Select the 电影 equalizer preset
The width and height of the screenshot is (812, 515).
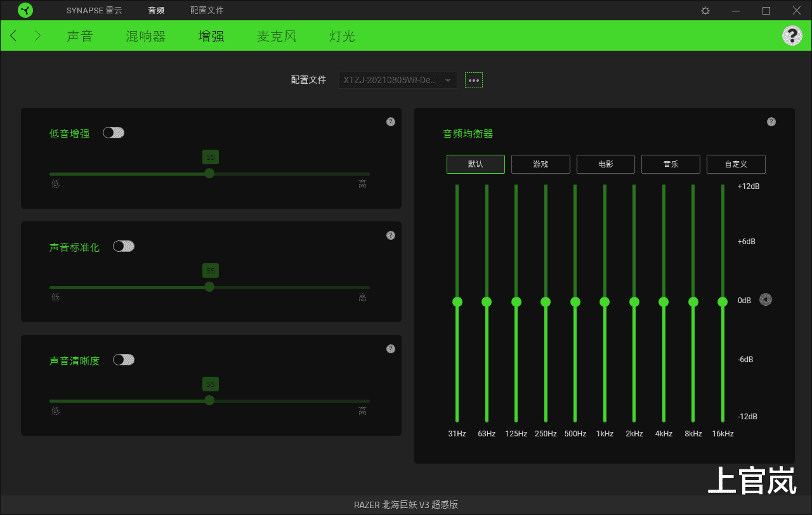606,164
